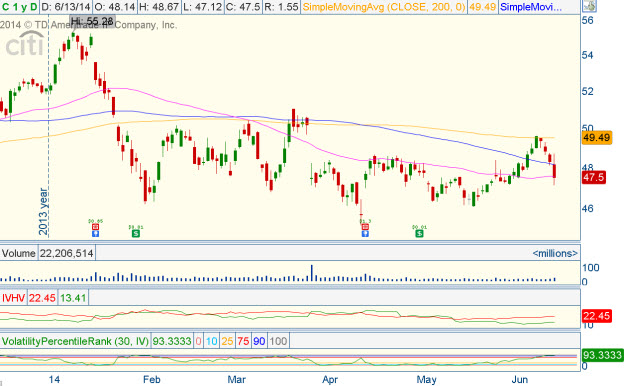Click the red 75 level value
This screenshot has width=625, height=386.
pos(243,341)
